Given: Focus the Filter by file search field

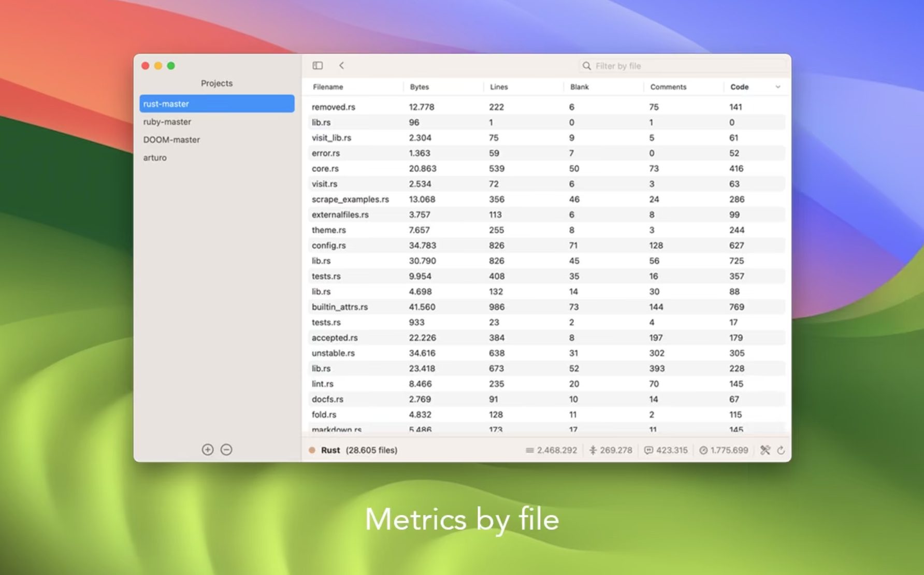Looking at the screenshot, I should [x=684, y=66].
